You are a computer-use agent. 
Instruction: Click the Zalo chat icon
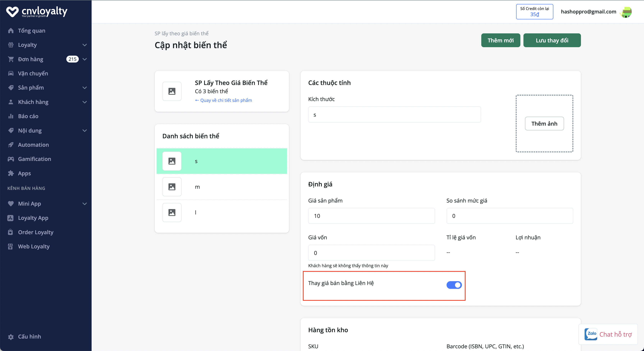click(x=591, y=334)
